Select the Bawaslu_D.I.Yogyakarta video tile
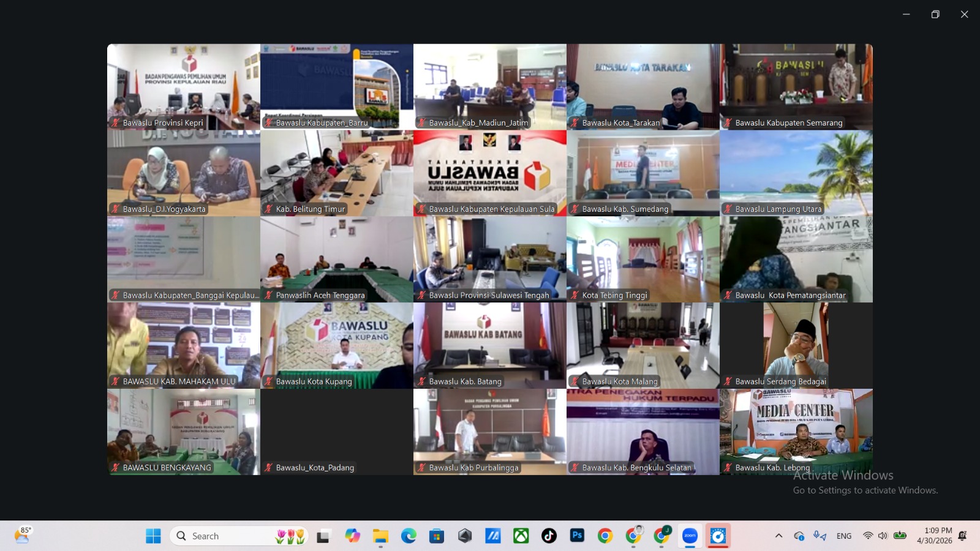The image size is (980, 551). click(184, 173)
